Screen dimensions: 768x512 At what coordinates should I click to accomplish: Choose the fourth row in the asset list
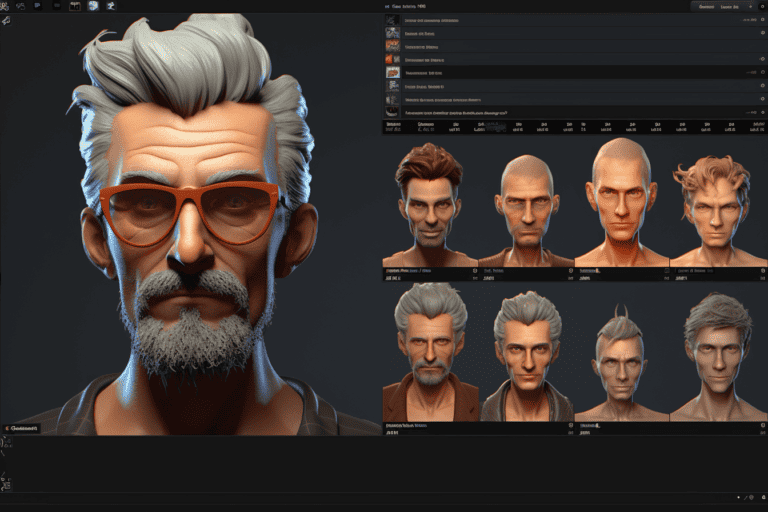(575, 60)
